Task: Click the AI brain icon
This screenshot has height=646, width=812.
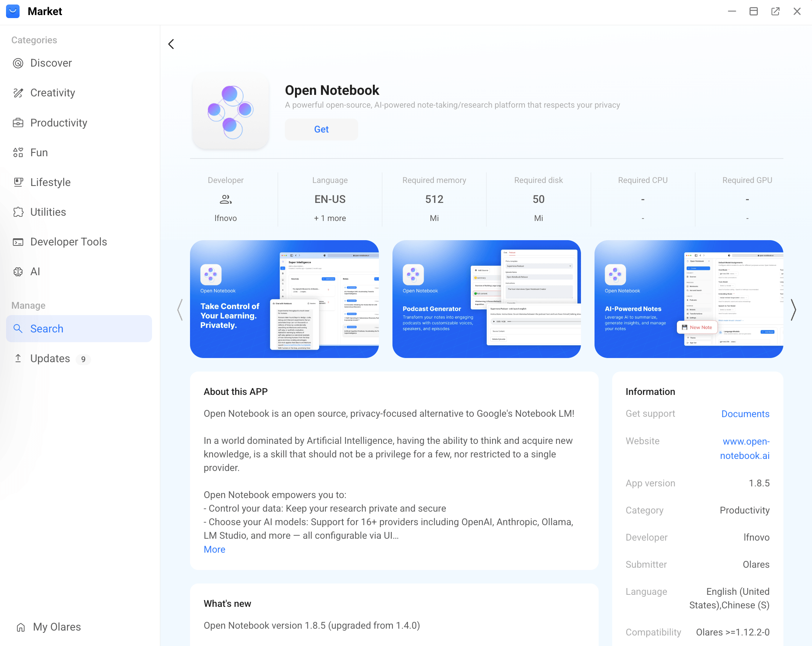Action: pyautogui.click(x=18, y=271)
